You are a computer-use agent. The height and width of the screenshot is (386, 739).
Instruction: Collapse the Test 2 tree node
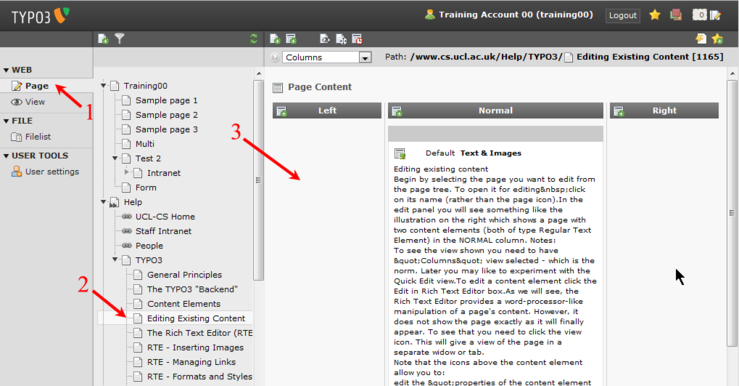(115, 158)
